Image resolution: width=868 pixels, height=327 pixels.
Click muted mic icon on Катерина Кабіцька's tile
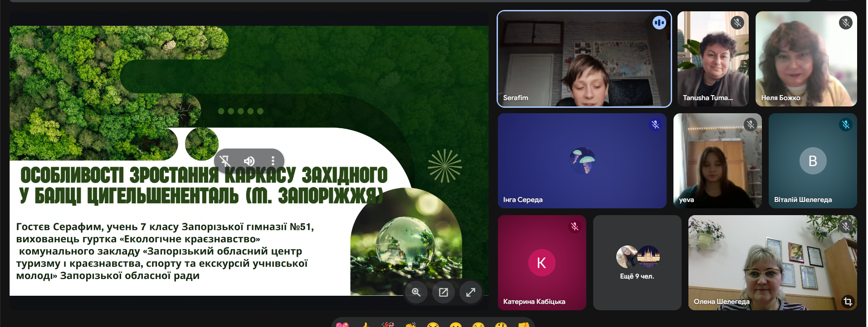point(575,226)
